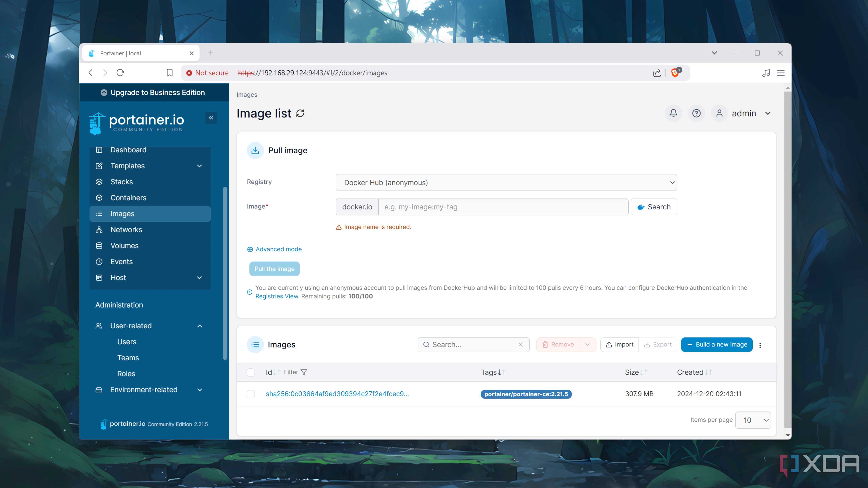Open the Registry dropdown Docker Hub (anonymous)
The width and height of the screenshot is (868, 488).
pyautogui.click(x=506, y=183)
